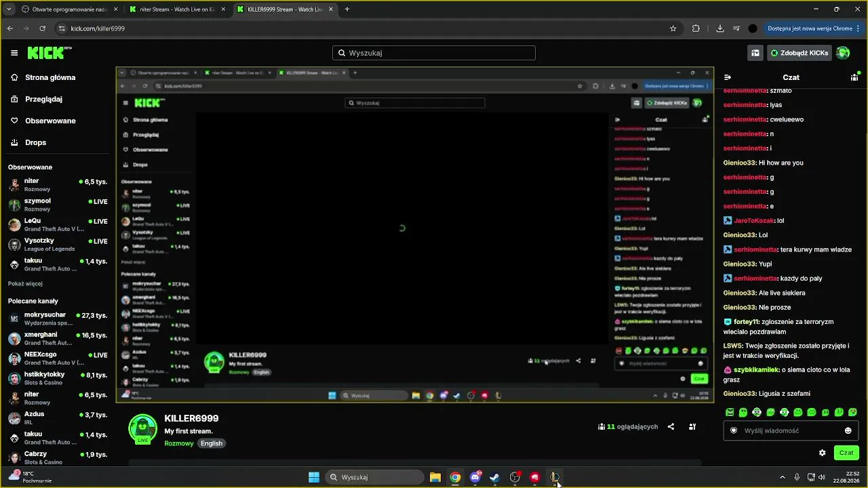Open the Rozmowy category link

click(179, 443)
